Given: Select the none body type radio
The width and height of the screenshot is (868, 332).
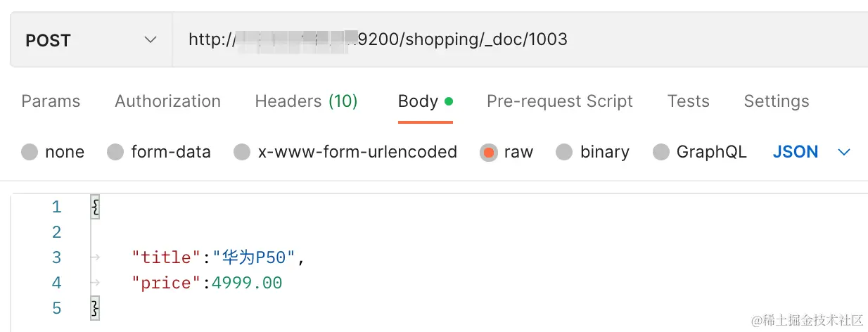Looking at the screenshot, I should point(30,152).
